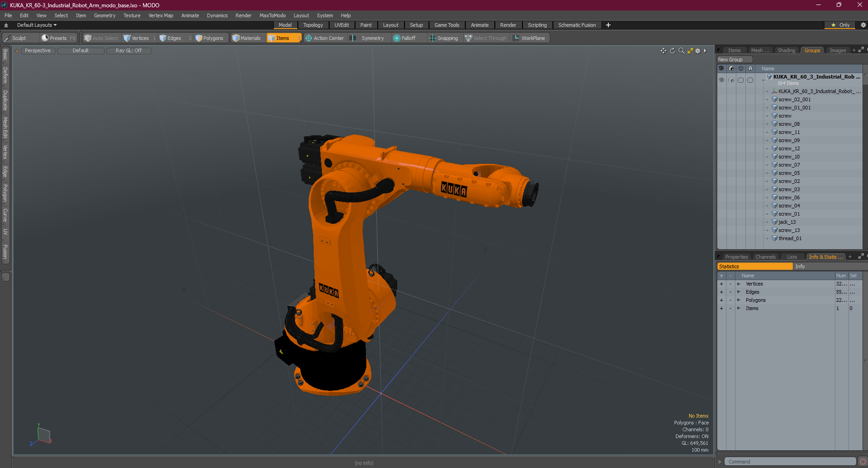868x468 pixels.
Task: Open the Ray GL: Off dropdown
Action: pyautogui.click(x=128, y=50)
